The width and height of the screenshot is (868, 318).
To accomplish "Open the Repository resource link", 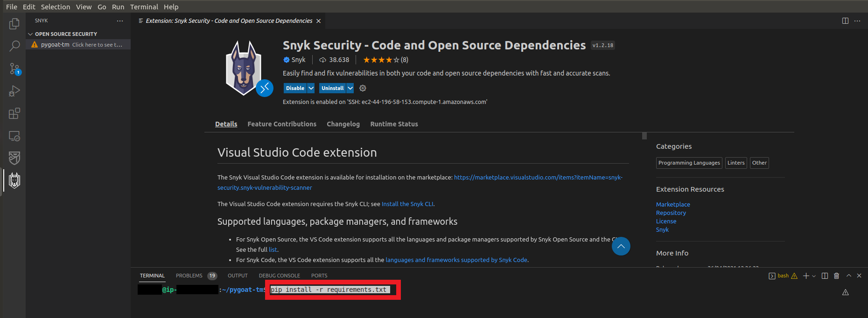I will click(671, 213).
